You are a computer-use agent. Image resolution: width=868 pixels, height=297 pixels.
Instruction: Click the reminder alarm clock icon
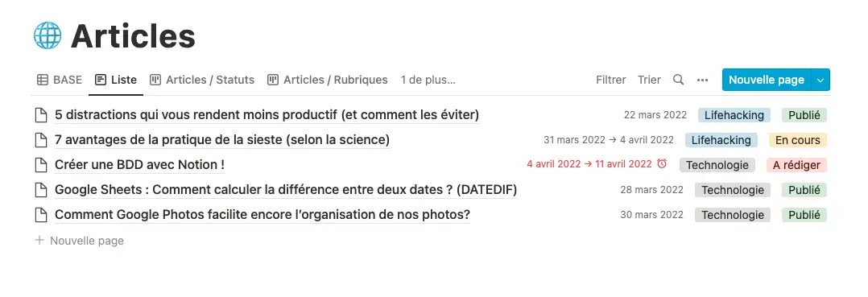point(662,164)
